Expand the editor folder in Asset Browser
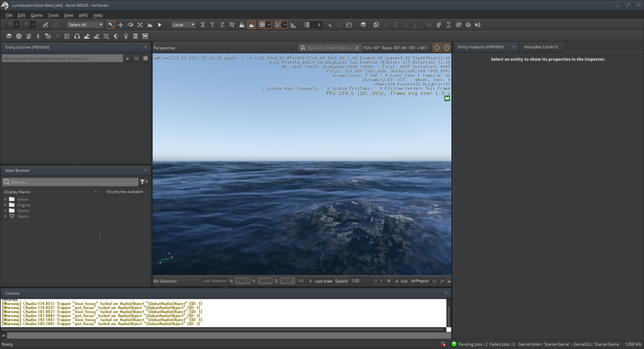 click(x=5, y=199)
